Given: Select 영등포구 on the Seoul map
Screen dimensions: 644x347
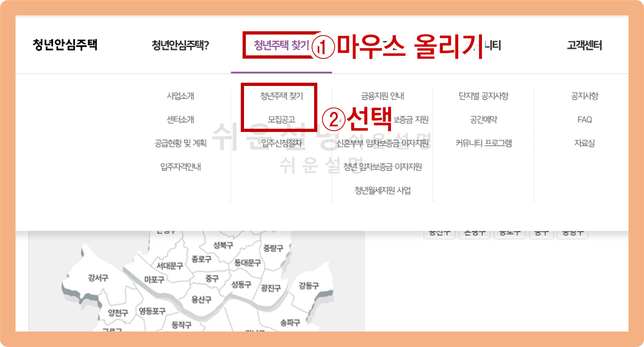Looking at the screenshot, I should coord(152,311).
